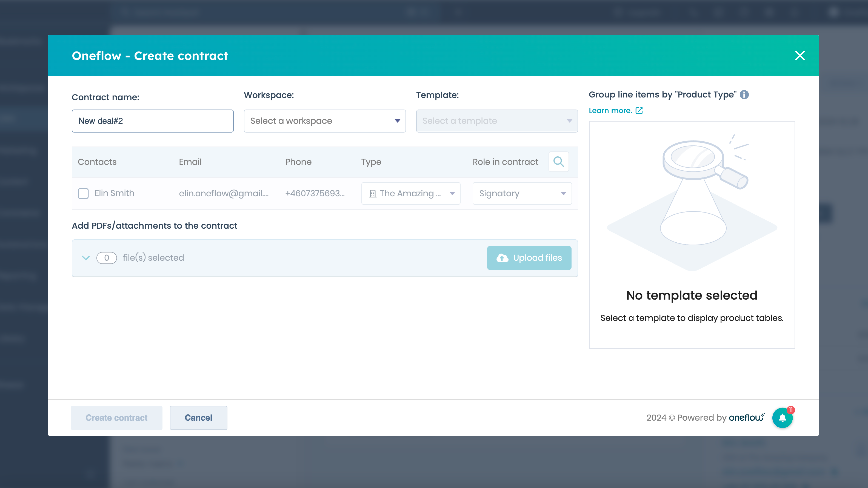Screen dimensions: 868x488
Task: Click into the Contract name field
Action: [152, 121]
